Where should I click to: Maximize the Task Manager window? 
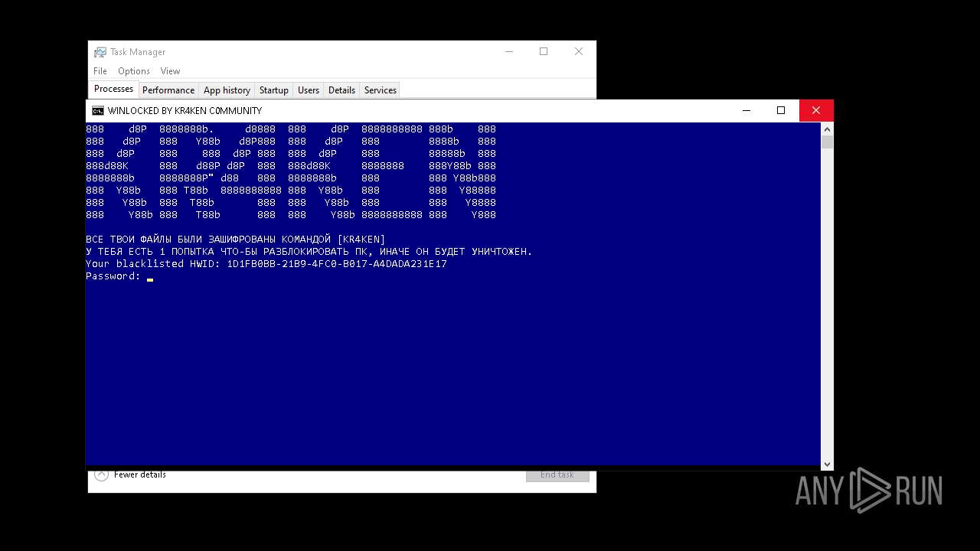544,52
